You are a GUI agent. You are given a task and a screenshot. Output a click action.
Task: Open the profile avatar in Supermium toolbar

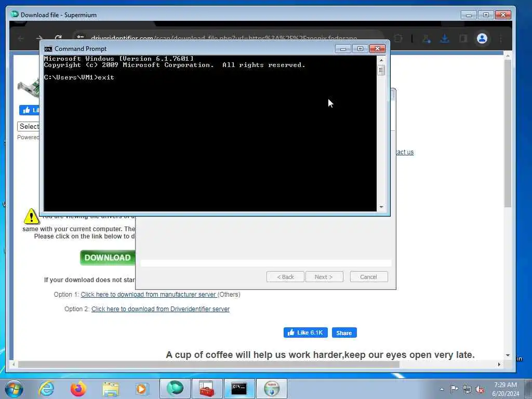click(482, 38)
